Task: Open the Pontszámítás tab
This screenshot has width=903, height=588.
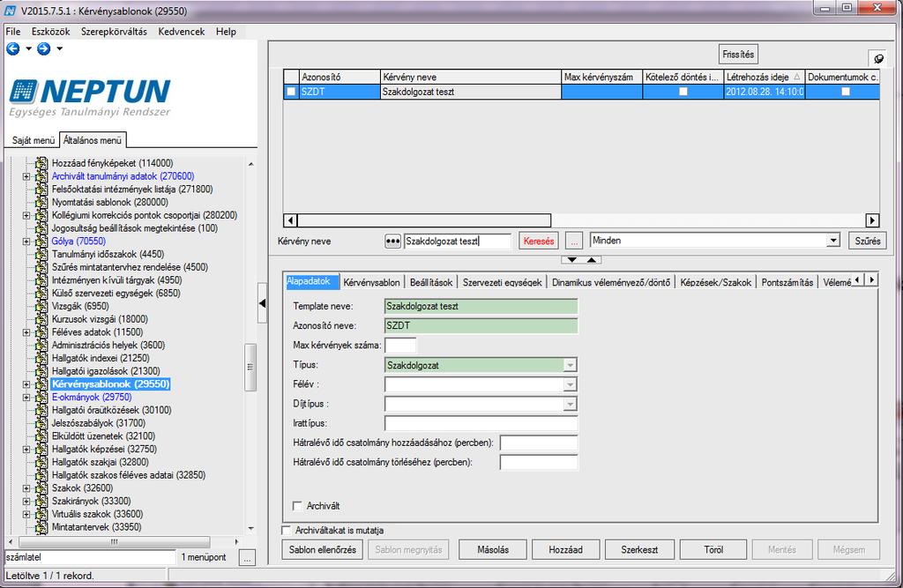Action: click(787, 282)
